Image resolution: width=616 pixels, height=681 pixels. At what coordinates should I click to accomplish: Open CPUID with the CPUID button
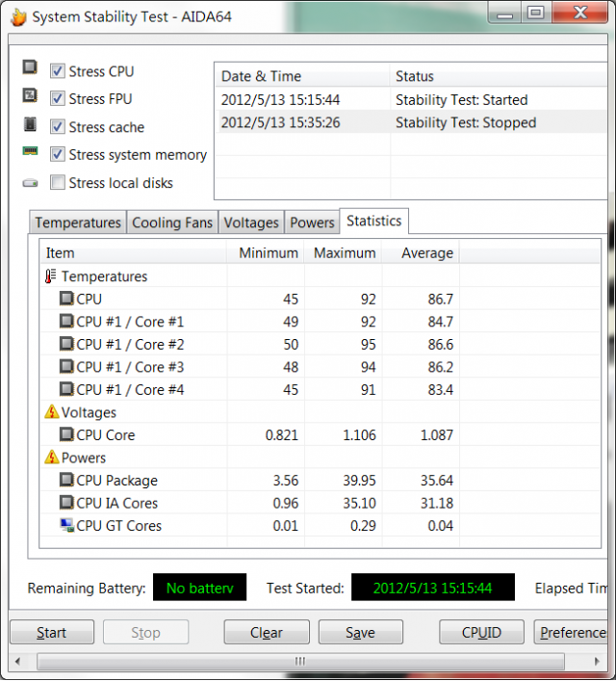[481, 632]
